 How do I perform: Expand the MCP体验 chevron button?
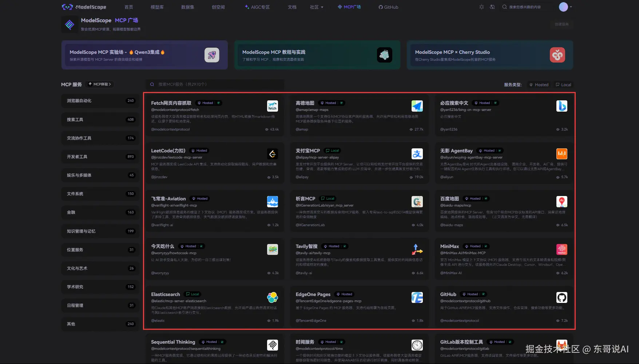coord(100,84)
